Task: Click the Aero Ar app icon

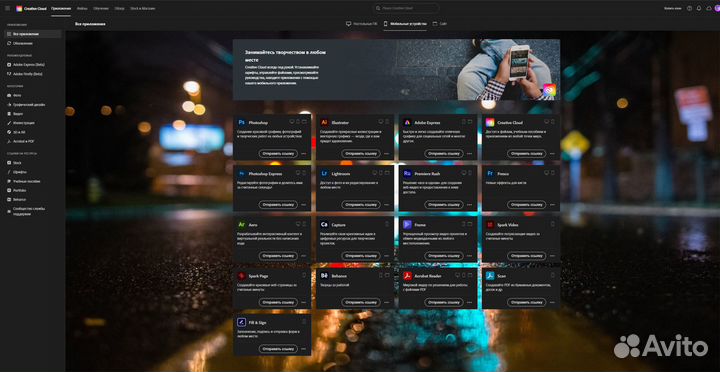Action: point(242,225)
